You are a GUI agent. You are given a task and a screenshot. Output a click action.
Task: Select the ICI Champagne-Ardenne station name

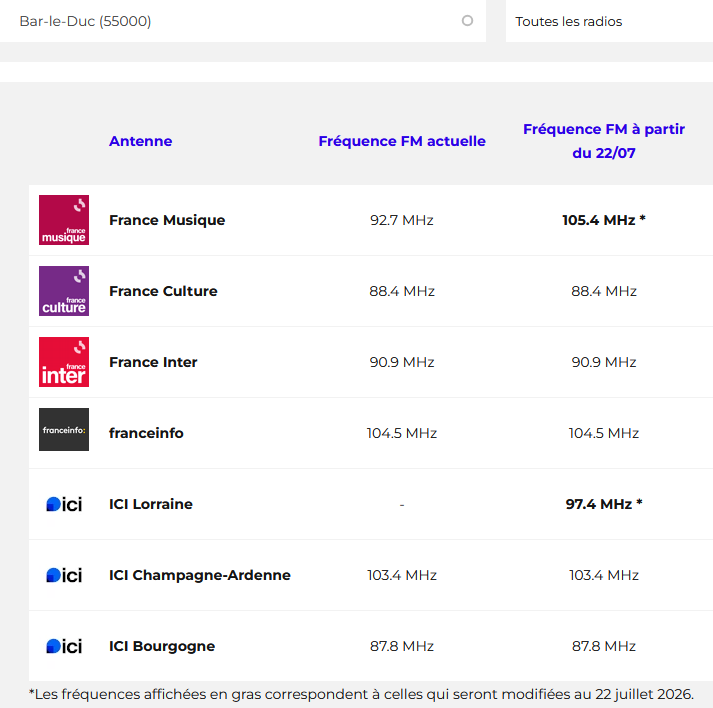pyautogui.click(x=200, y=575)
